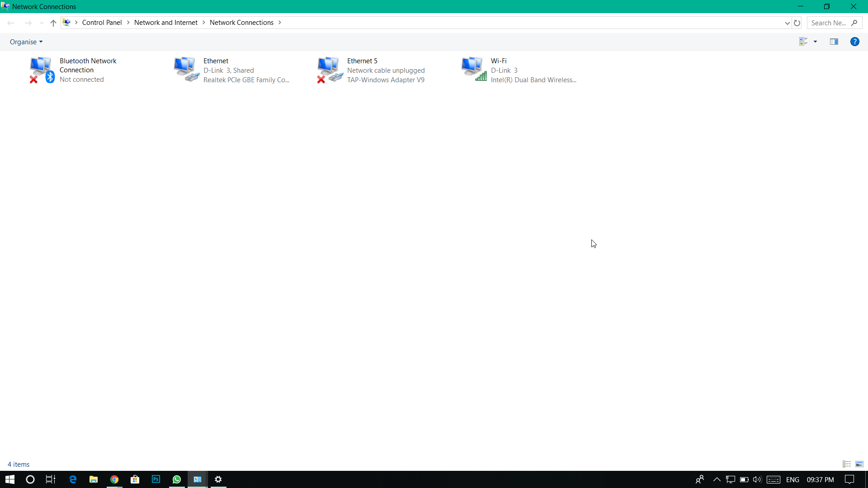
Task: Open the clock showing 09:37 PM
Action: click(x=820, y=479)
